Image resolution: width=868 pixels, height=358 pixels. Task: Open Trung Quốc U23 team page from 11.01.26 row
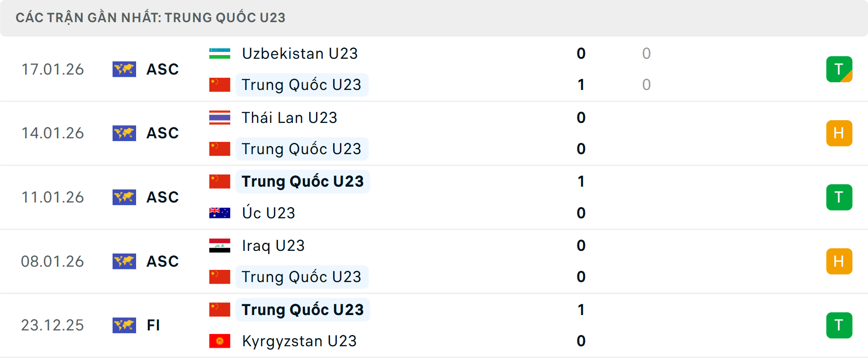tap(302, 181)
